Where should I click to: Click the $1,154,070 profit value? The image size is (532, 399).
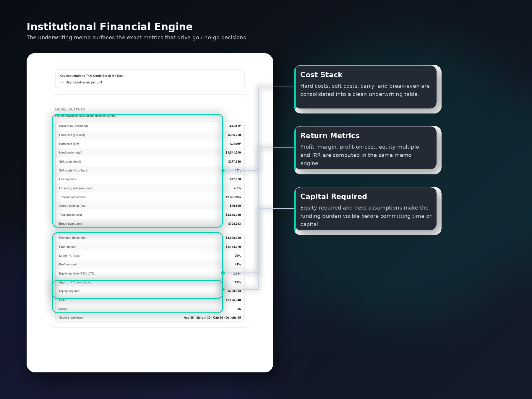233,247
